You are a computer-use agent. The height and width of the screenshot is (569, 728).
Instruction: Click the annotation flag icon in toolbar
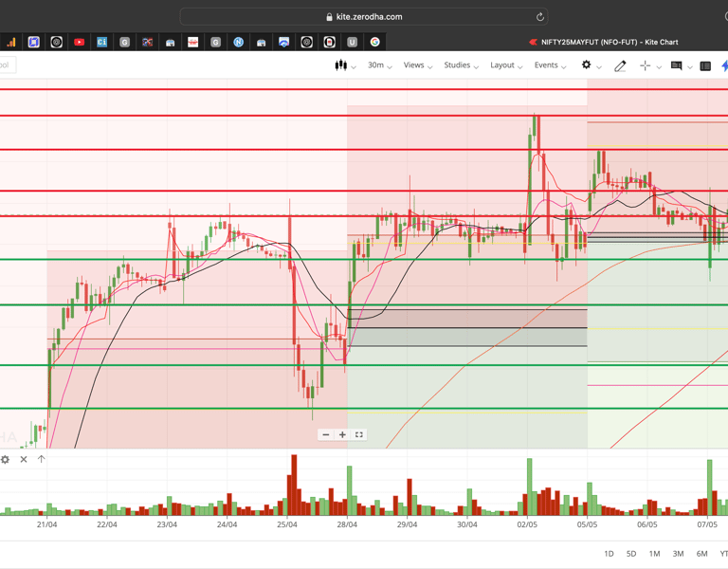coord(677,65)
